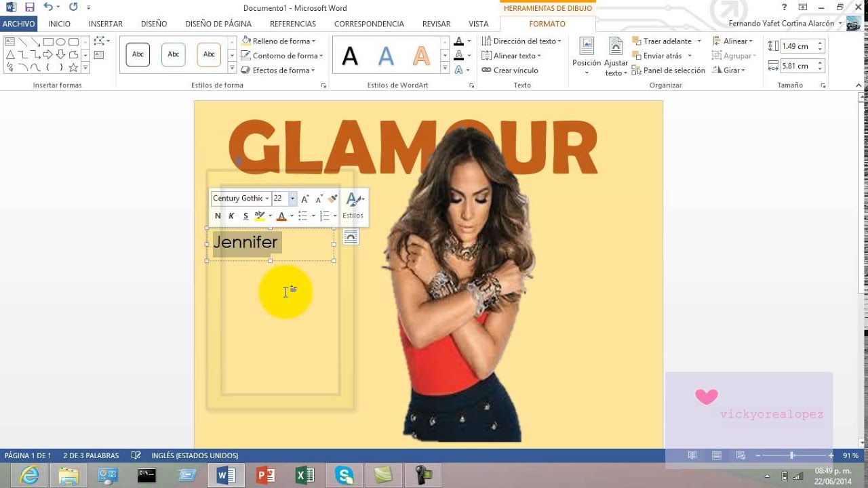
Task: Click the grow font icon in mini toolbar
Action: coord(305,199)
